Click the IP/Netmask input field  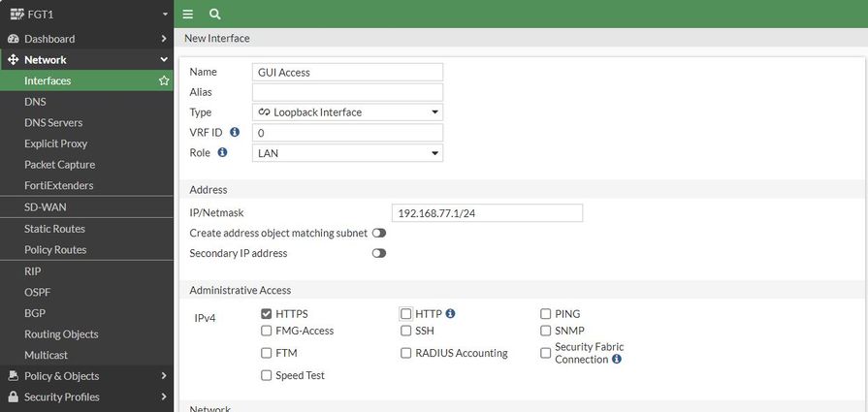(487, 213)
